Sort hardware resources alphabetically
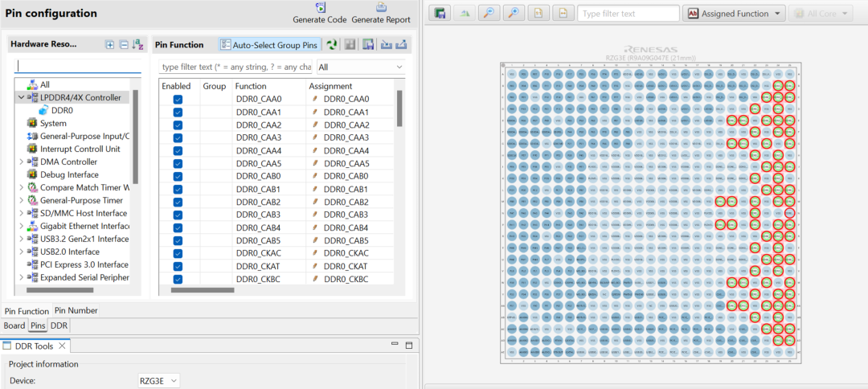 138,45
